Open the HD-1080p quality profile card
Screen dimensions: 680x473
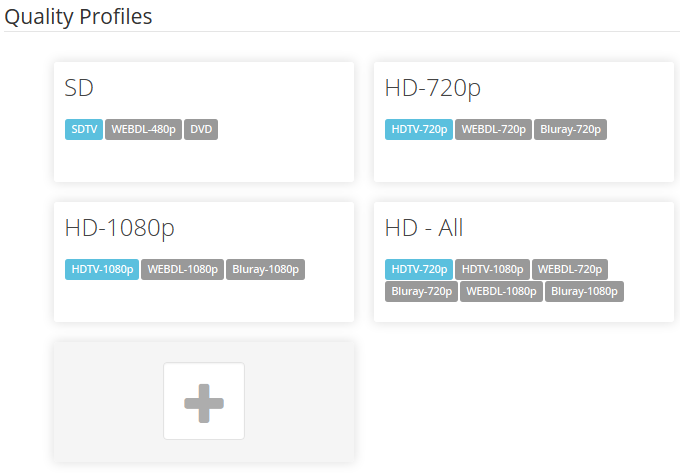[204, 262]
